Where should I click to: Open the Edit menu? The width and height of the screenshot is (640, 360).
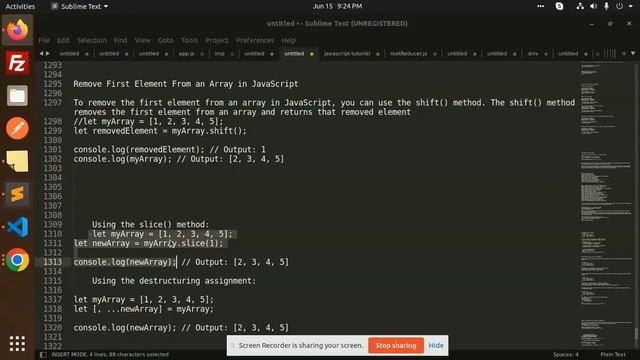[63, 40]
